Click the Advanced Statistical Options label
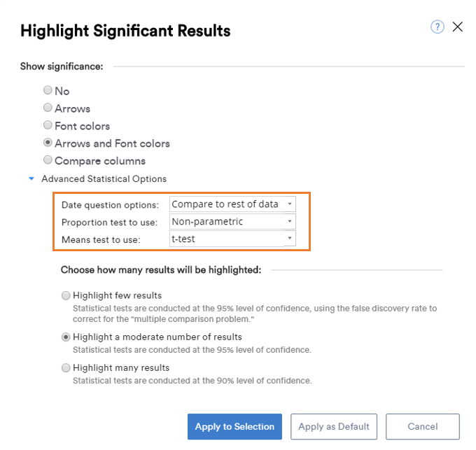 tap(104, 179)
